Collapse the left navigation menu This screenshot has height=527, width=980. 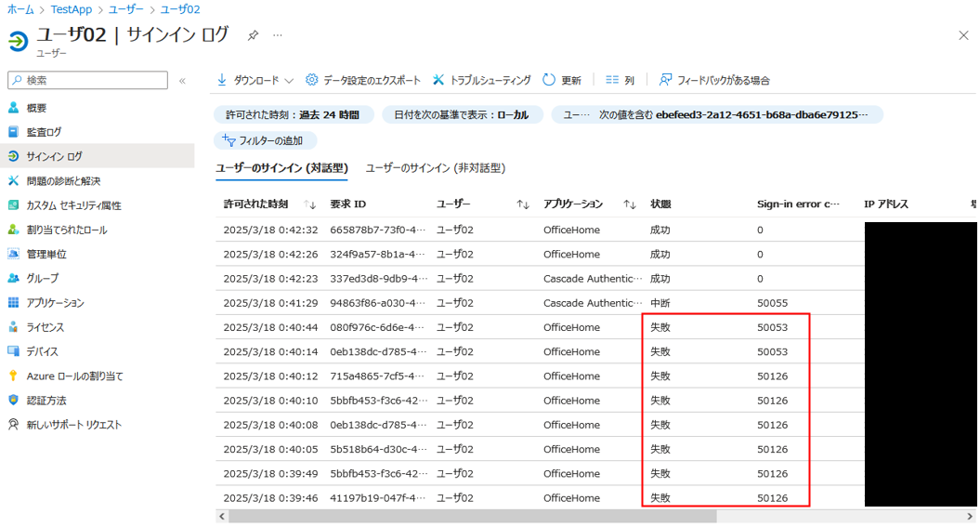[x=182, y=81]
